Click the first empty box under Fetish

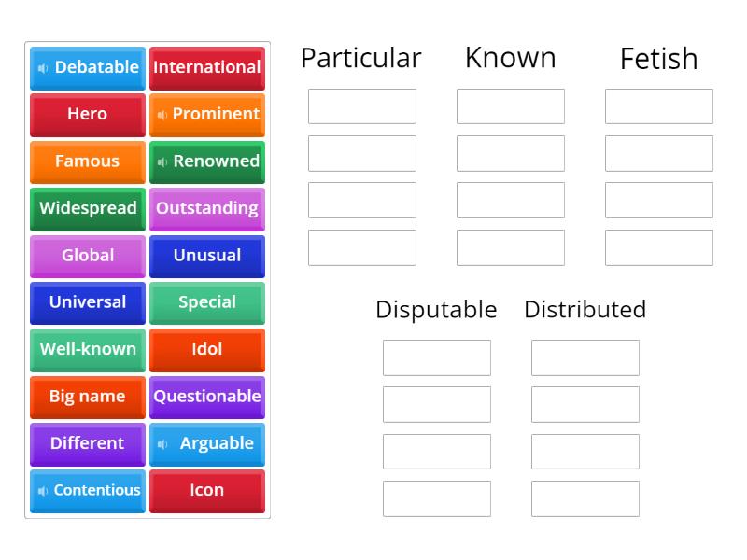pyautogui.click(x=658, y=105)
